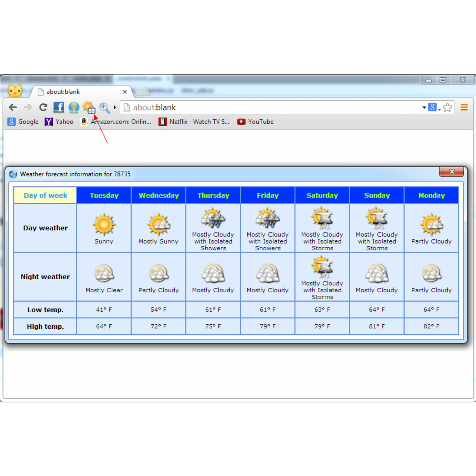The image size is (476, 476).
Task: Close the weather forecast popup
Action: pyautogui.click(x=451, y=171)
